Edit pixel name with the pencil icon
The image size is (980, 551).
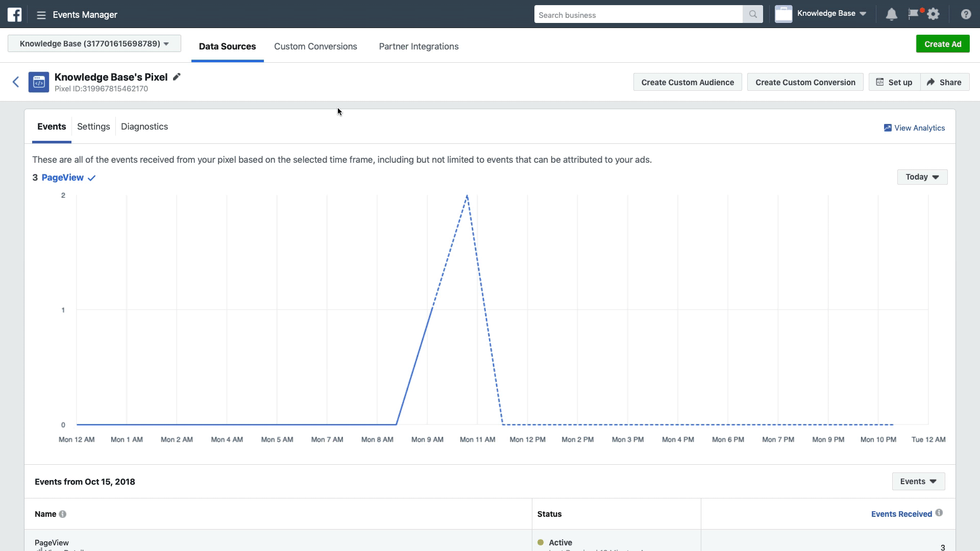coord(177,77)
